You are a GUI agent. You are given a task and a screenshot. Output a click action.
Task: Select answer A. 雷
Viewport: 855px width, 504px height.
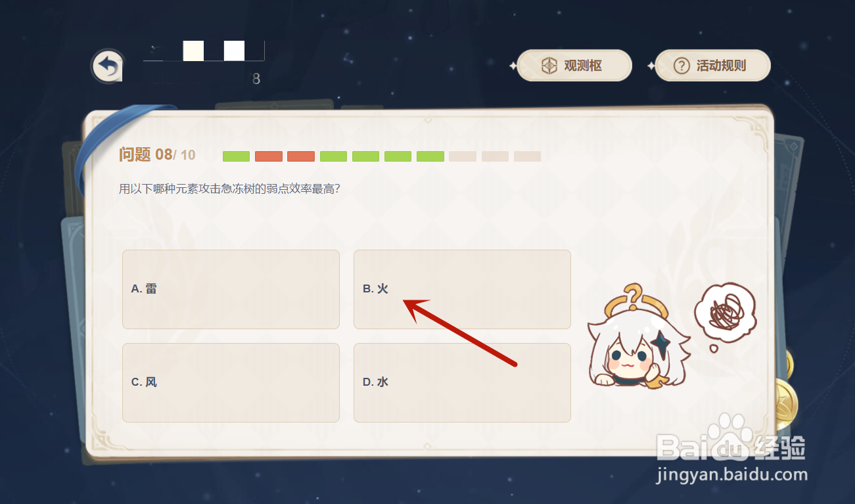pyautogui.click(x=231, y=289)
